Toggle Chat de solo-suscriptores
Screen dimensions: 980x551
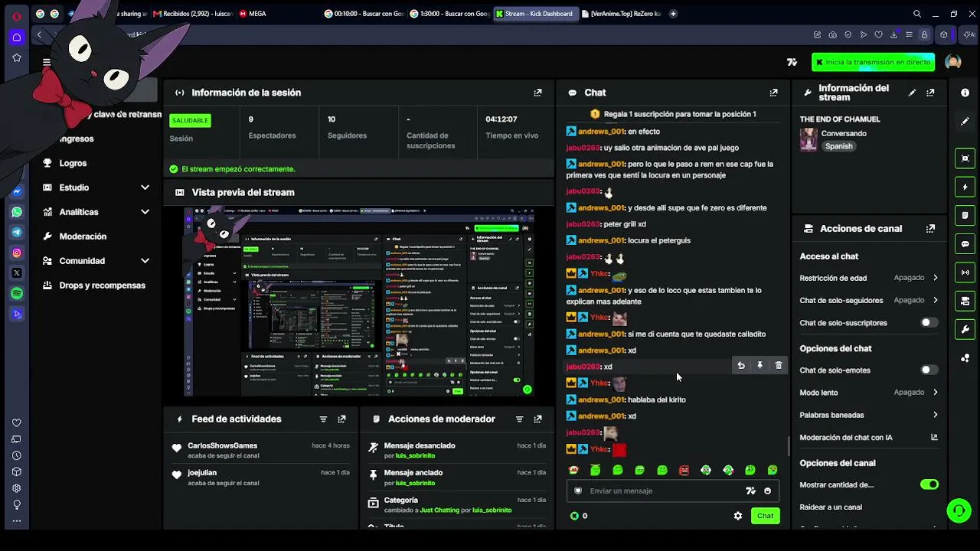pyautogui.click(x=929, y=323)
